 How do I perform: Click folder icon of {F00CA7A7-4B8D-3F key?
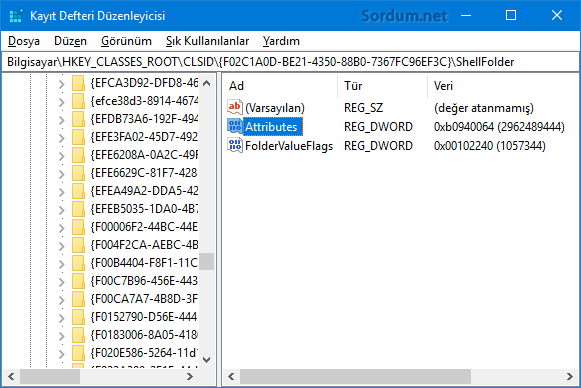click(78, 299)
